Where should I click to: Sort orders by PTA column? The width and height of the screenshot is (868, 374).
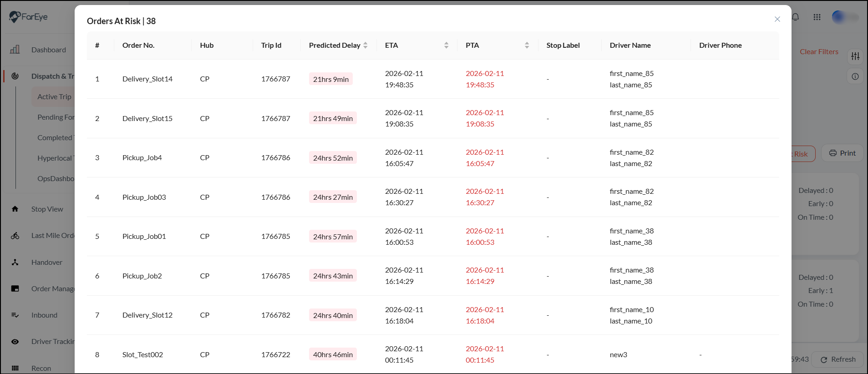[527, 45]
